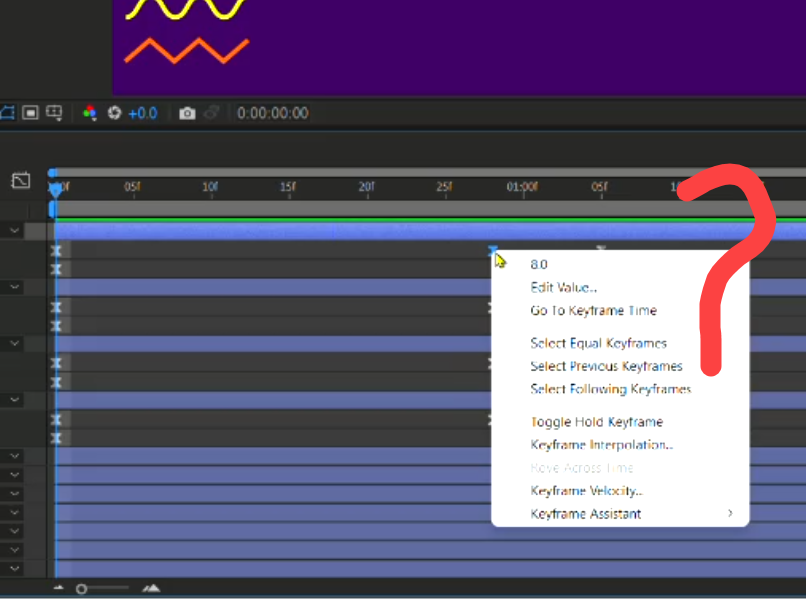Select Equal Keyframes from the menu

[599, 343]
